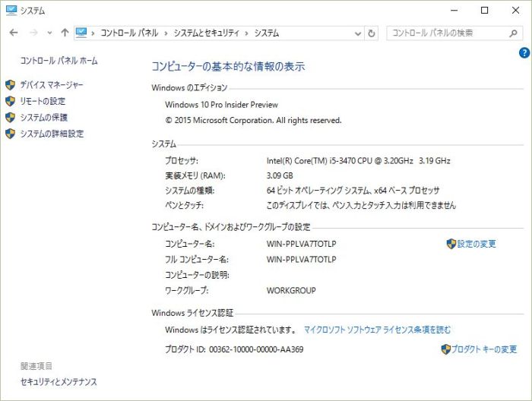Click 設定の変更 link with shield

click(476, 244)
